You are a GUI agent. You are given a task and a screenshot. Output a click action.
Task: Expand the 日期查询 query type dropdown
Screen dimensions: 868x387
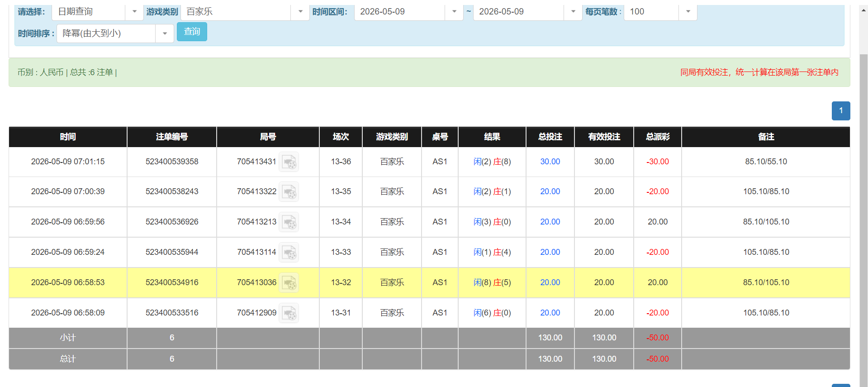coord(134,12)
